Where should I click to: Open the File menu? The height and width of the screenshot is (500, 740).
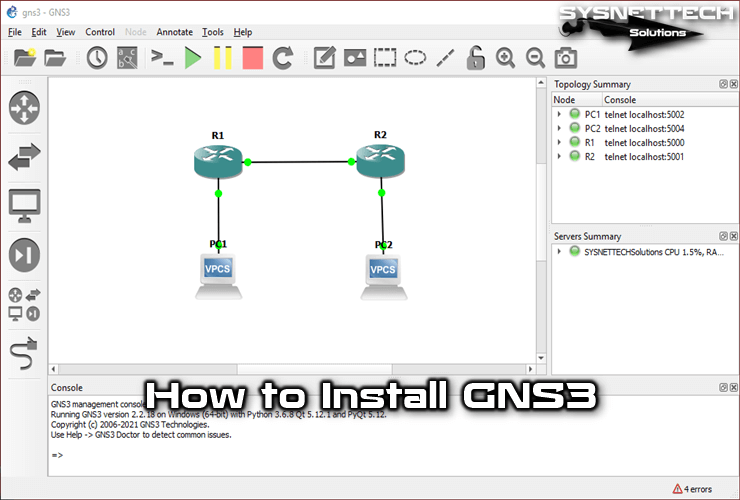pyautogui.click(x=15, y=32)
